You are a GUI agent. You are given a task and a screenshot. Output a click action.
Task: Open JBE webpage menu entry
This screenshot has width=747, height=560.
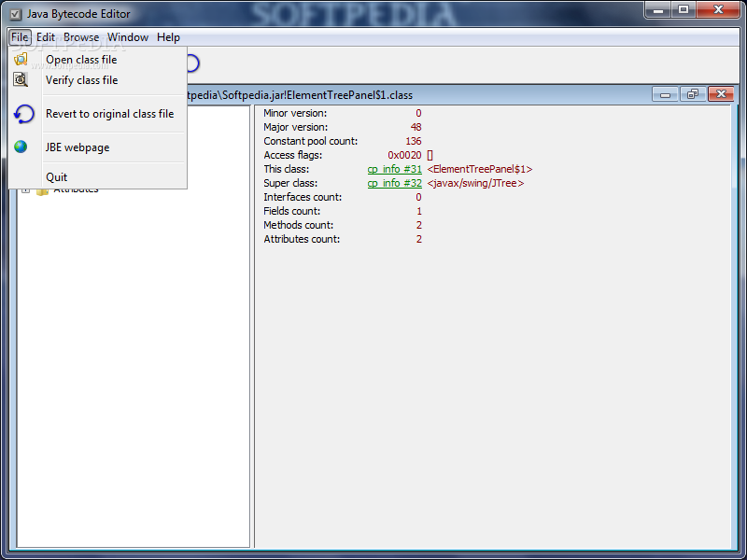click(x=97, y=147)
